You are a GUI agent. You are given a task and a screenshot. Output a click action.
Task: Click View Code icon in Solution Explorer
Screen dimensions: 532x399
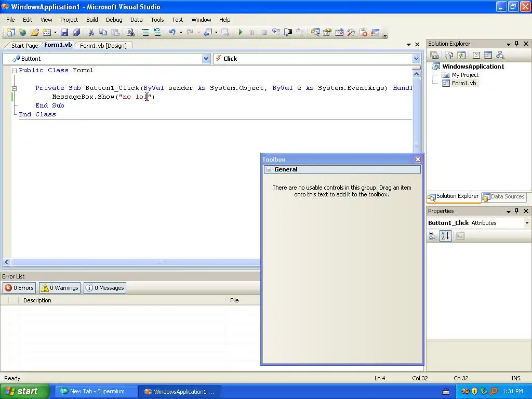click(x=476, y=55)
